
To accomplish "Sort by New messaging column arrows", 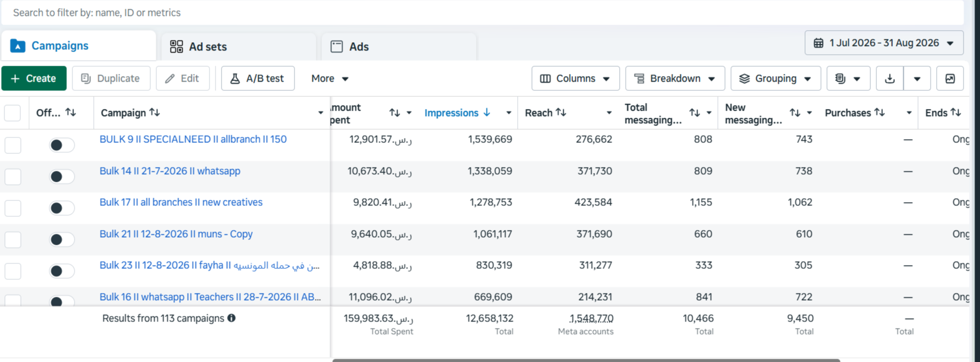I will [795, 113].
